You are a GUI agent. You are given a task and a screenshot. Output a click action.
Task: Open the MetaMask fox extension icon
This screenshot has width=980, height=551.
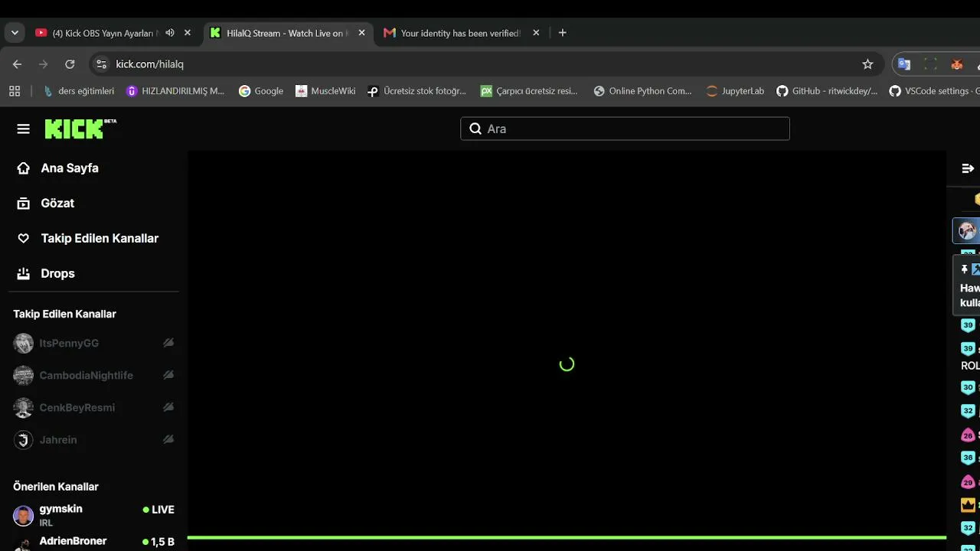957,64
